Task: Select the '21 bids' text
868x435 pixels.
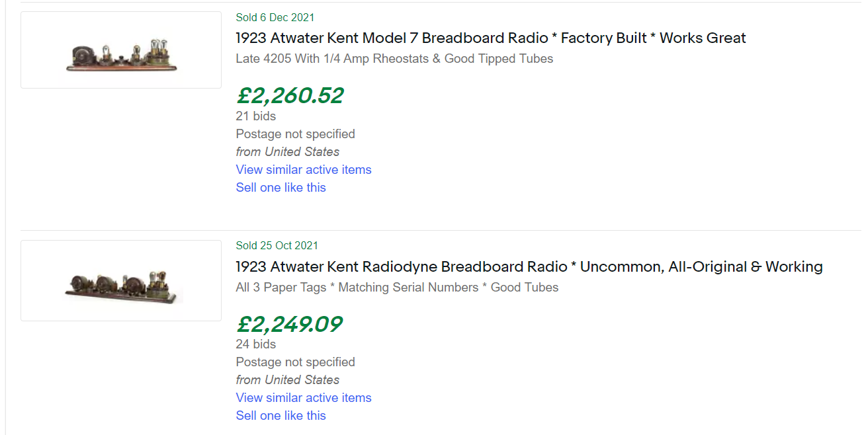Action: 256,116
